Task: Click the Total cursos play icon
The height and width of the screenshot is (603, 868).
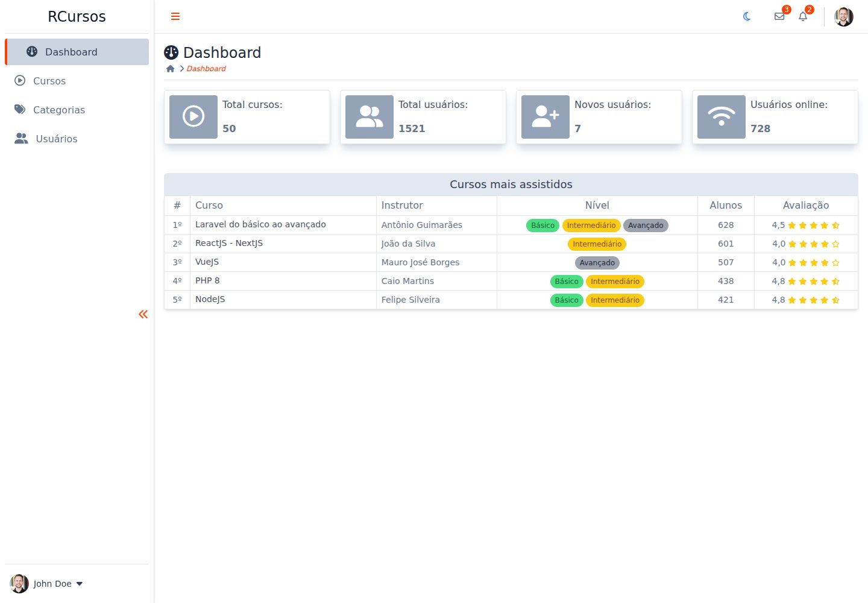Action: pyautogui.click(x=193, y=117)
